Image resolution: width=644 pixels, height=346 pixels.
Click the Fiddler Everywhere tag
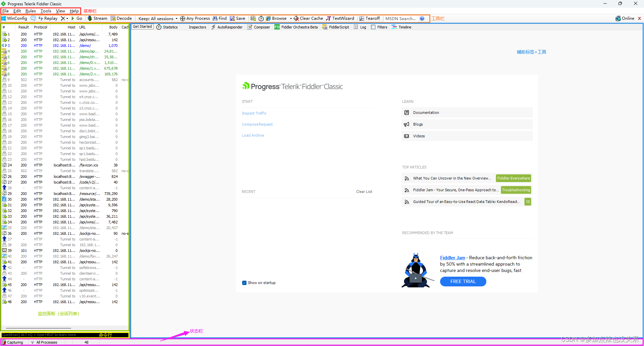[514, 178]
